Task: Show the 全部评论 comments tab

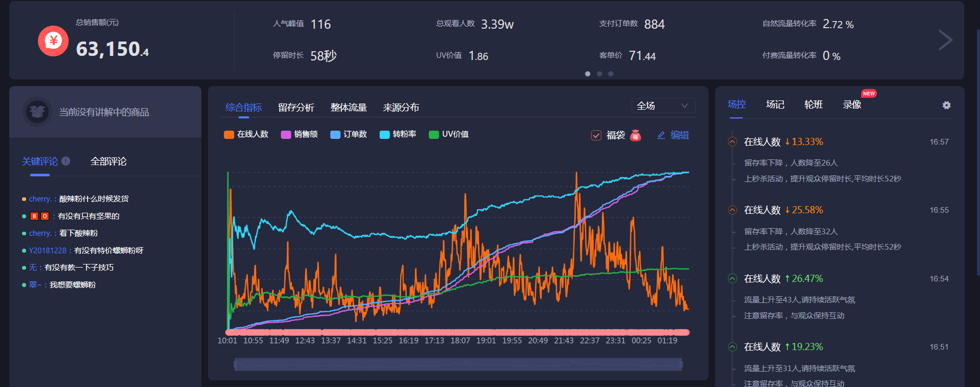Action: 109,161
